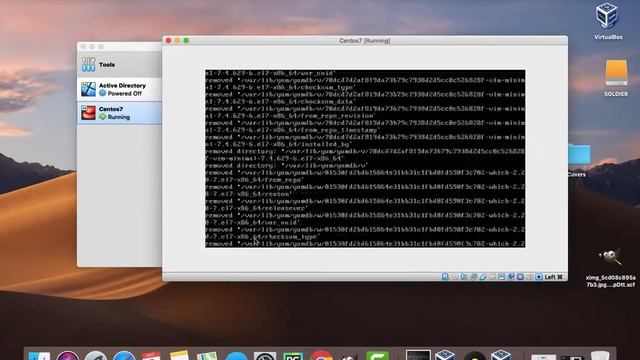Open Finder from the Dock
This screenshot has width=640, height=360.
[x=39, y=356]
